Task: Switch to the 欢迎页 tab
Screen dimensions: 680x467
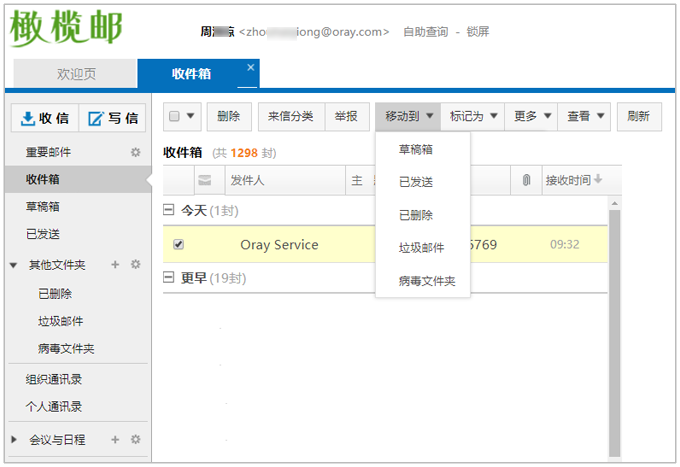Action: (x=76, y=74)
